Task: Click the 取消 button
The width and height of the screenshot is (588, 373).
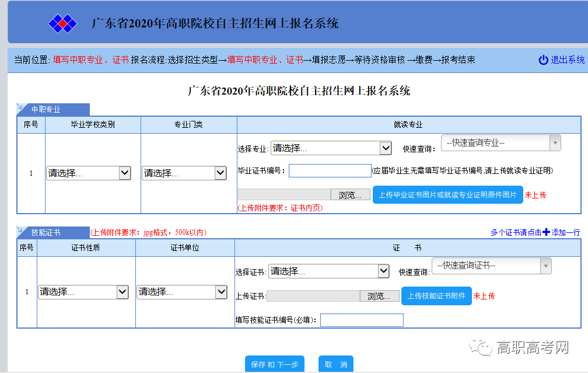Action: coord(336,364)
